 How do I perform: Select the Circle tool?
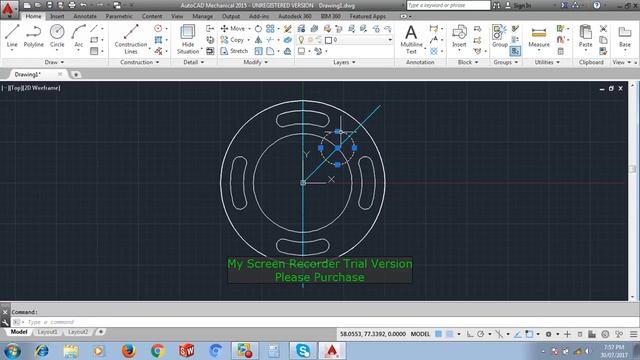click(57, 36)
